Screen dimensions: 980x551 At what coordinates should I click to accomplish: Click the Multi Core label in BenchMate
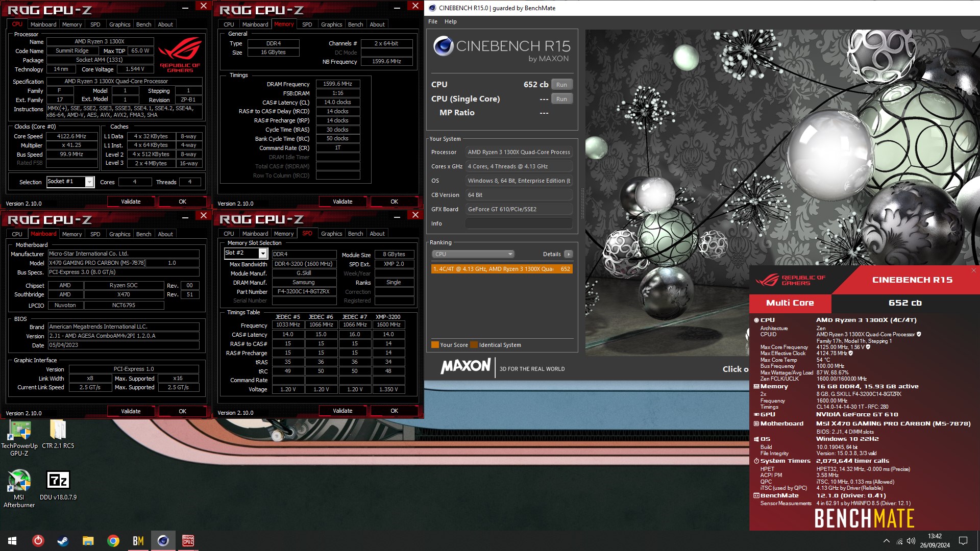[790, 303]
